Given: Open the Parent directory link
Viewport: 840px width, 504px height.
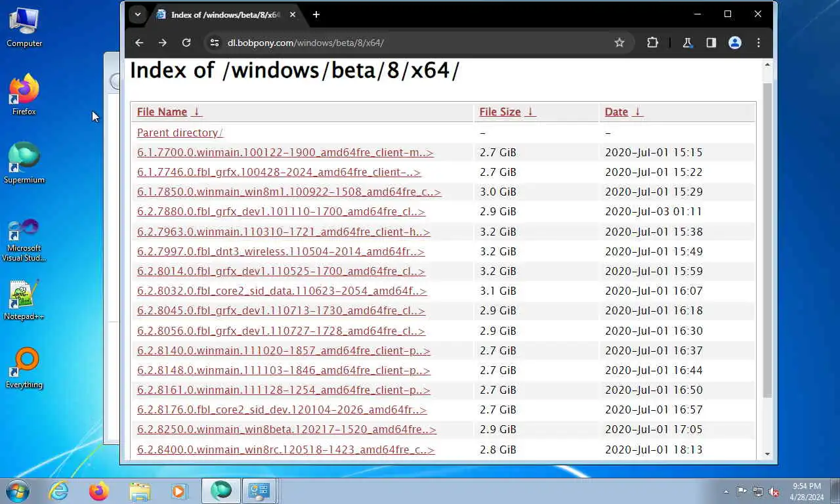Looking at the screenshot, I should 180,133.
